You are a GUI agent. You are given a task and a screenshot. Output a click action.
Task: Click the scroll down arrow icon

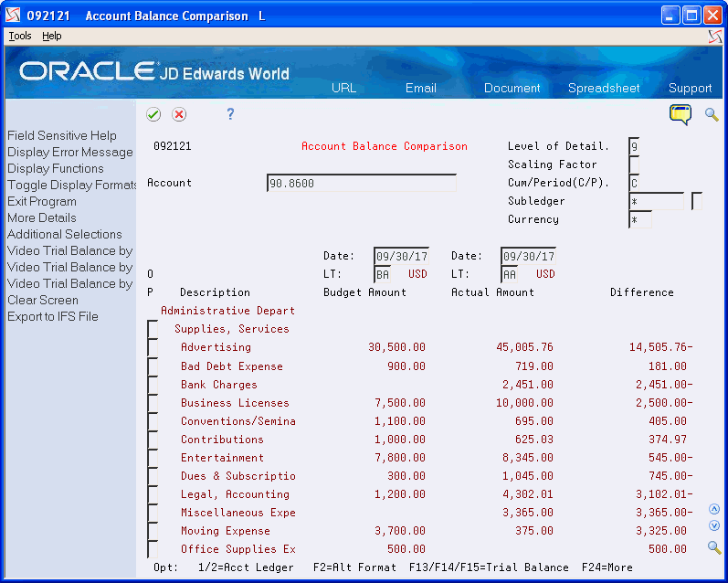pos(714,525)
